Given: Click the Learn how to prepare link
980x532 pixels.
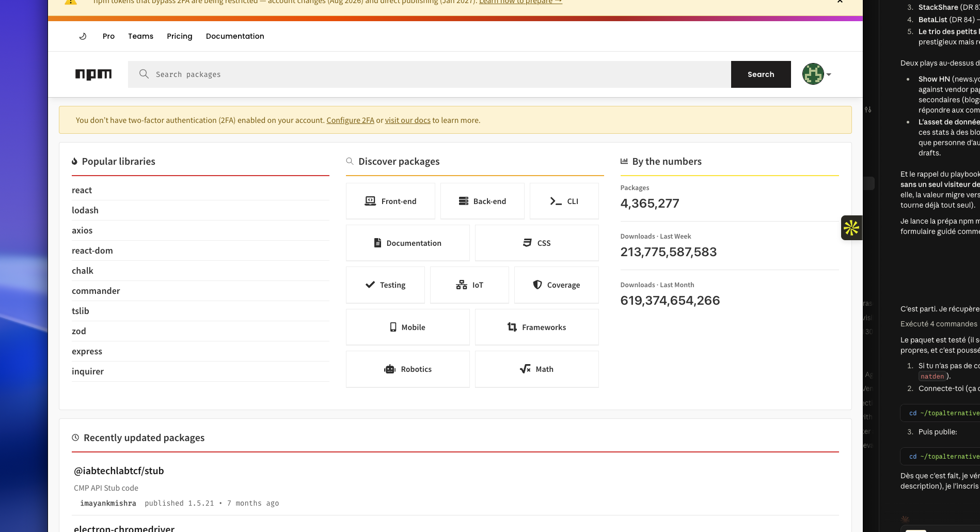Looking at the screenshot, I should tap(520, 2).
